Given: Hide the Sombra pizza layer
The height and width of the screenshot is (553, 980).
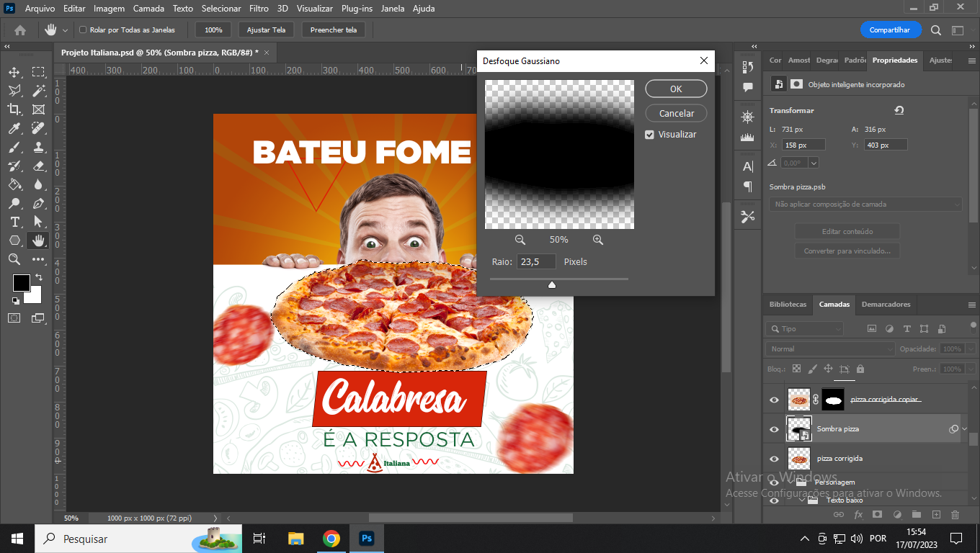Looking at the screenshot, I should 775,429.
